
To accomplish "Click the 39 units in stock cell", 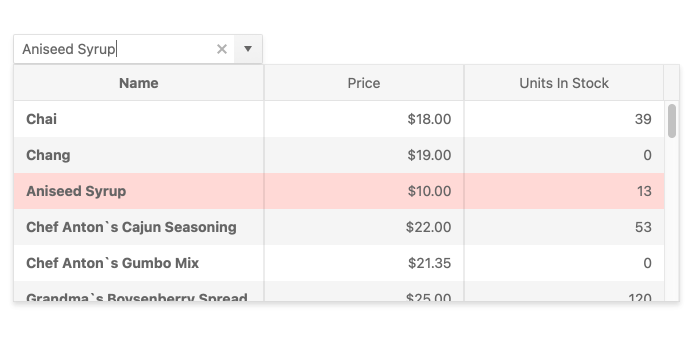I will click(x=564, y=119).
